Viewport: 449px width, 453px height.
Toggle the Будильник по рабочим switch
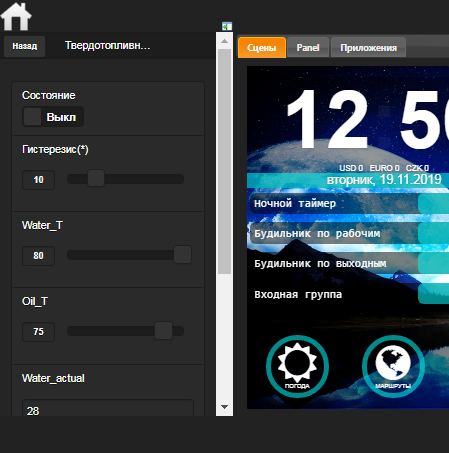433,233
